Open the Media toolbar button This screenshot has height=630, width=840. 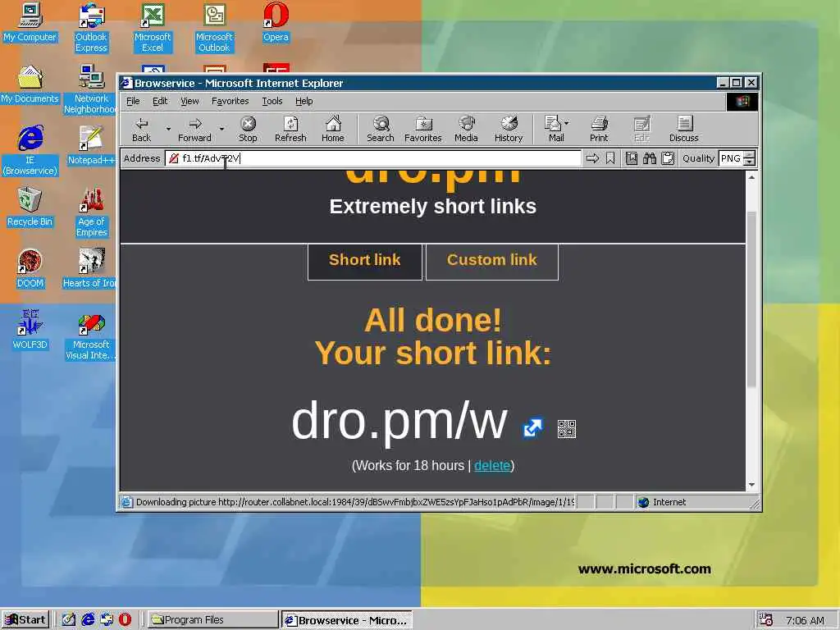(x=466, y=129)
